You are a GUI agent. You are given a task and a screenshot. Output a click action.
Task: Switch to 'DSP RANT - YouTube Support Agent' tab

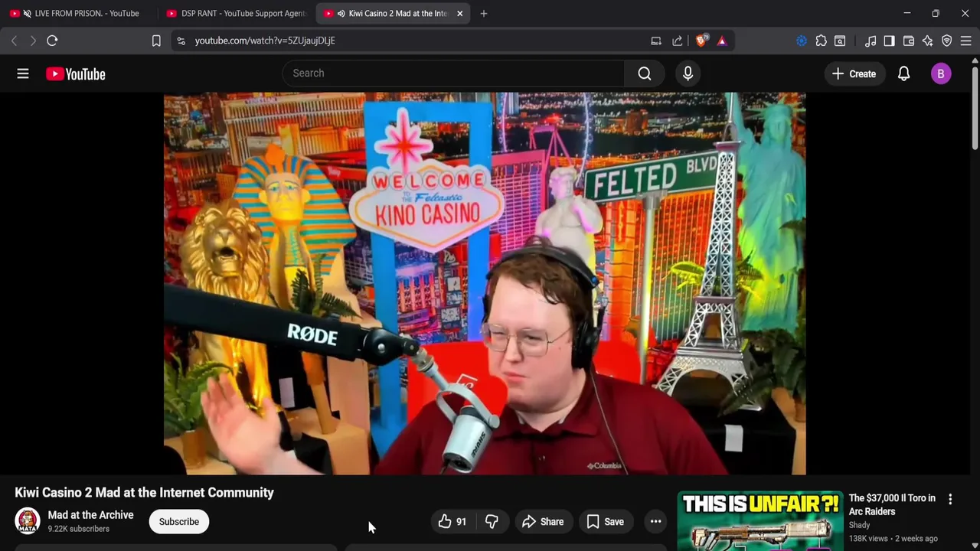pos(236,13)
